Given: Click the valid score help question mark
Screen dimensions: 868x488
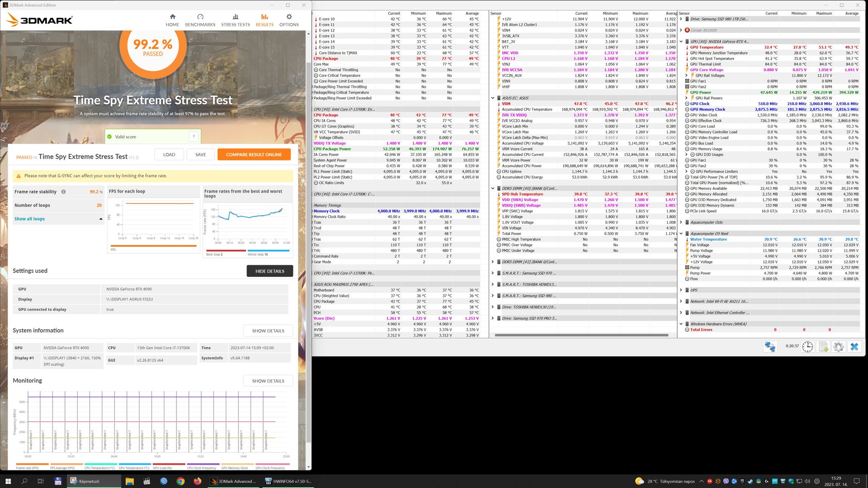Looking at the screenshot, I should tap(194, 137).
